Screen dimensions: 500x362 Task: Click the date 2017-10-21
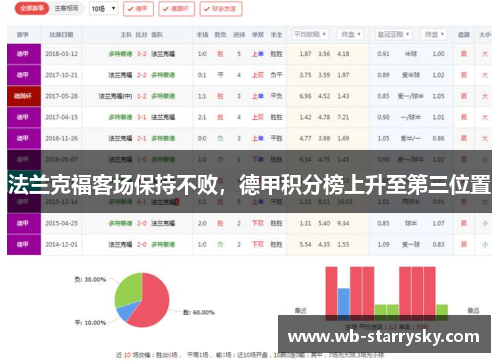pos(61,75)
